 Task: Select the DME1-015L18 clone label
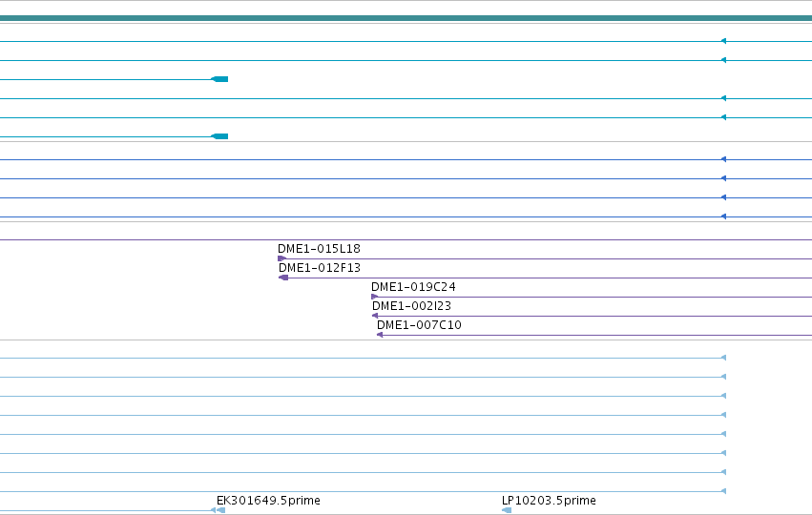coord(319,249)
